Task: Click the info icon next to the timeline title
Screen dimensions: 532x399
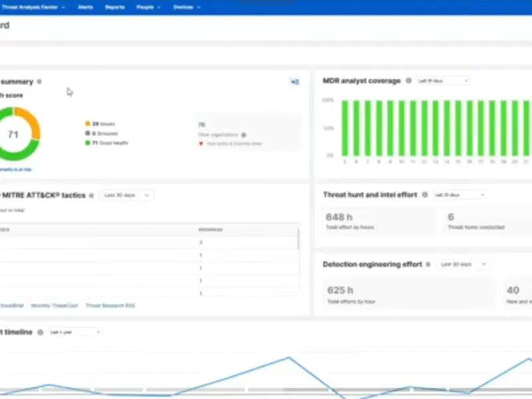Action: coord(41,332)
